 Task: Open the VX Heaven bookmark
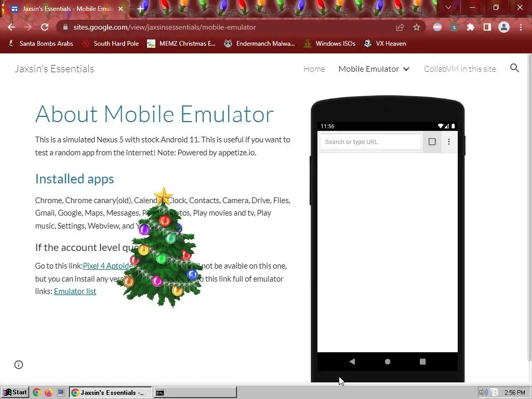385,44
